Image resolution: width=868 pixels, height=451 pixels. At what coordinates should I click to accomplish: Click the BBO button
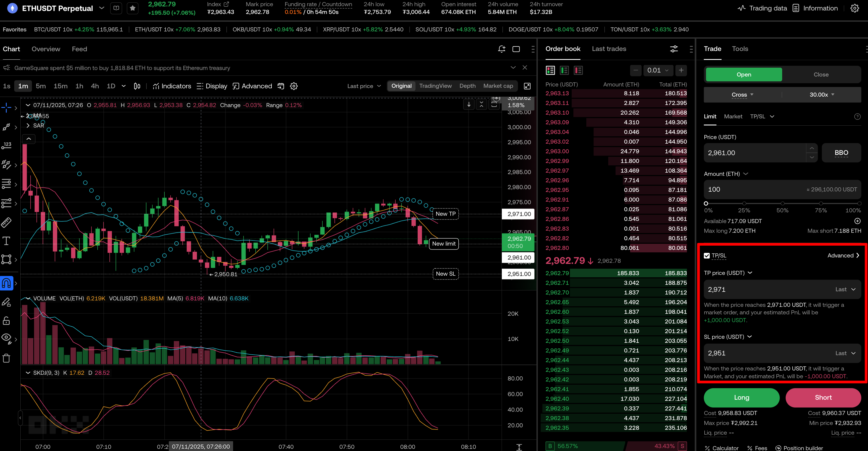click(x=841, y=153)
